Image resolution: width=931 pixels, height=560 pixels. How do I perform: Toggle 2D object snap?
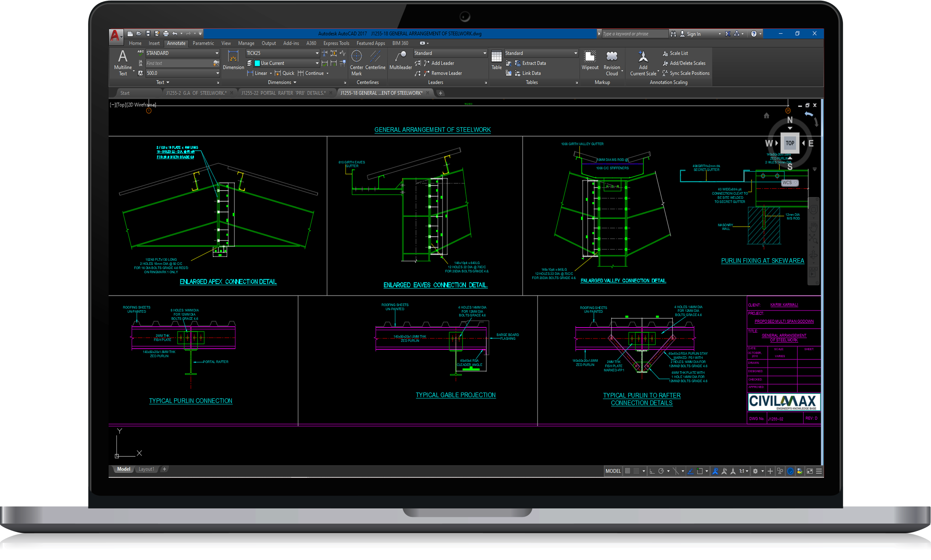[700, 471]
